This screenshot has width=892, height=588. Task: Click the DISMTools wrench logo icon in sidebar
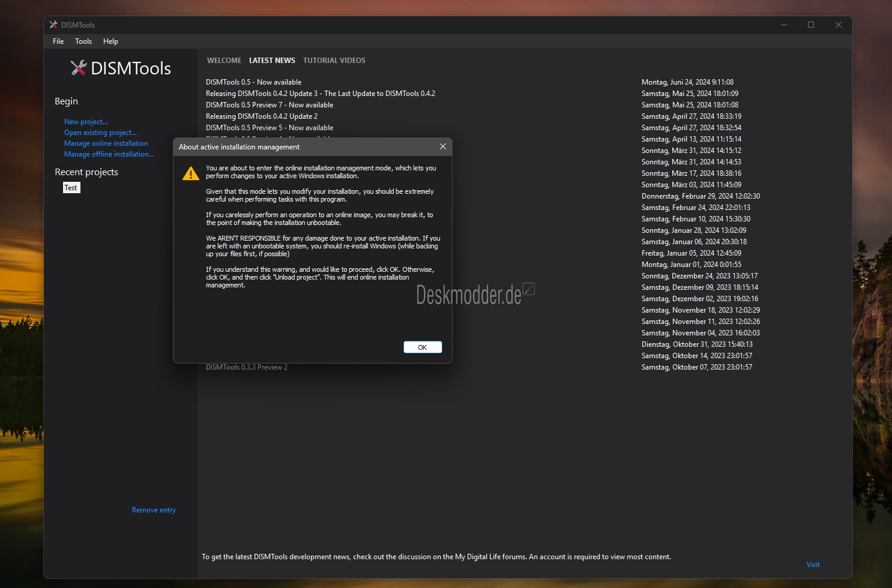[79, 68]
